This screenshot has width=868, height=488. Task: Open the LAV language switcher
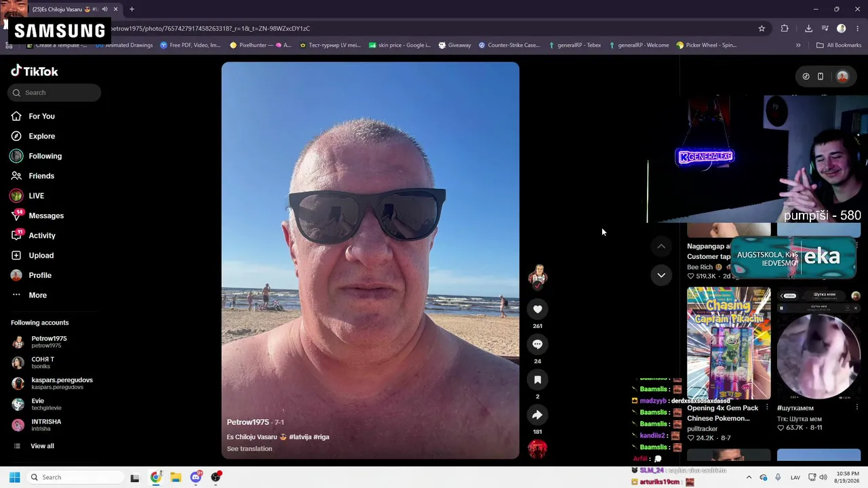coord(795,477)
